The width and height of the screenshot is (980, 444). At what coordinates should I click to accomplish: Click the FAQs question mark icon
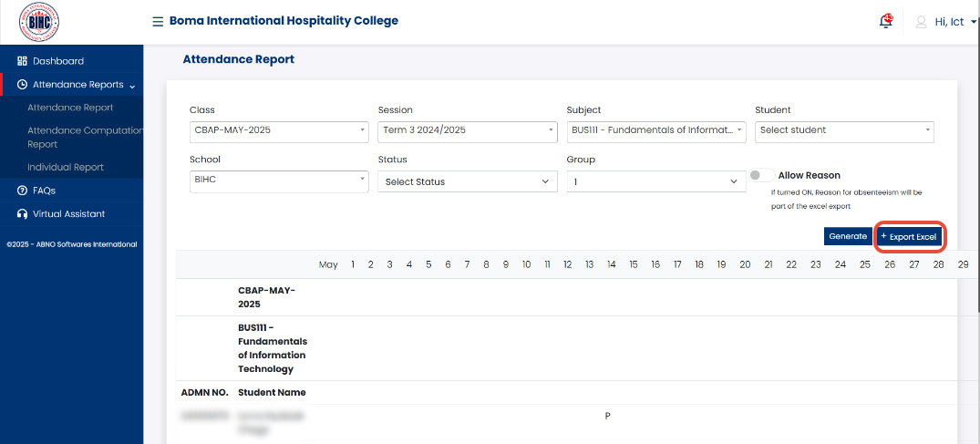point(23,191)
